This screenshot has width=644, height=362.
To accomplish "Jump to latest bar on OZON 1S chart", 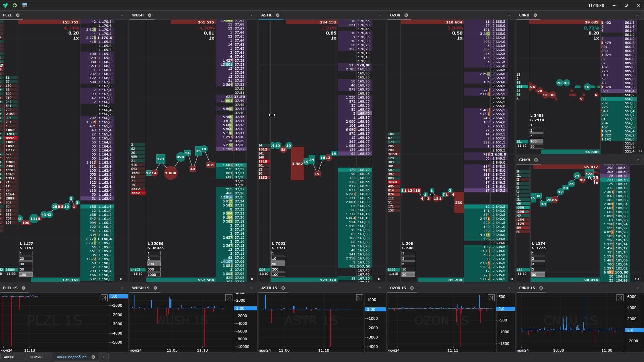I will click(x=491, y=298).
